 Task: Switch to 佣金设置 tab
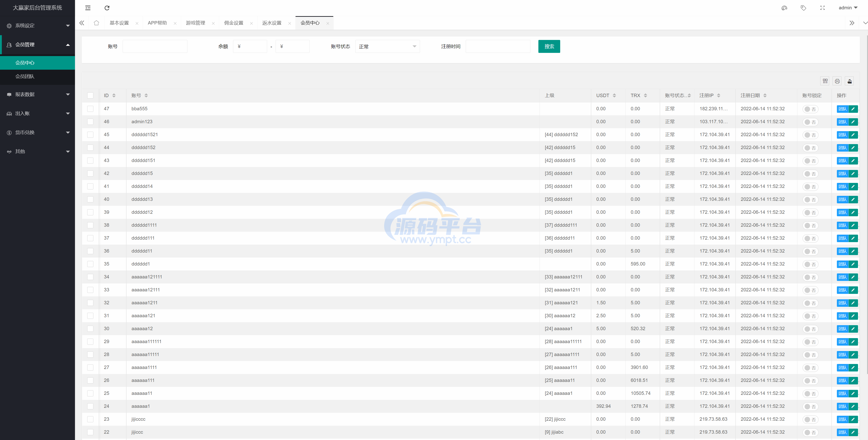234,23
